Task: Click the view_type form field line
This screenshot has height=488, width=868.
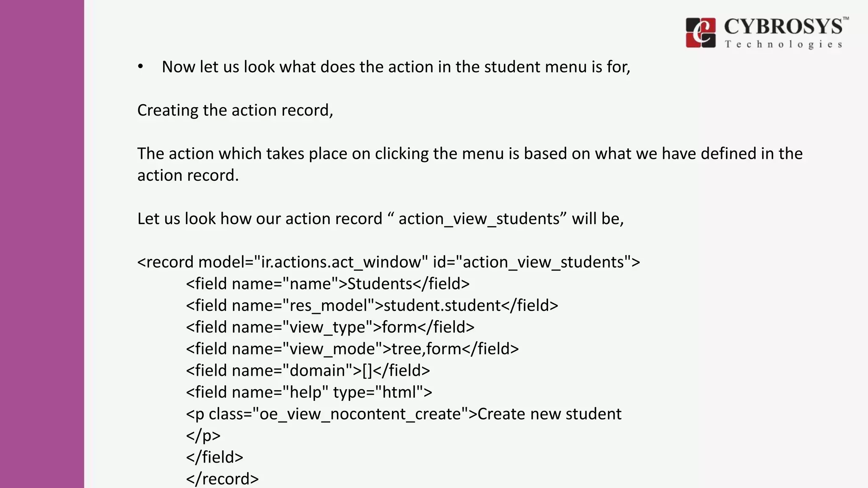Action: pos(330,327)
